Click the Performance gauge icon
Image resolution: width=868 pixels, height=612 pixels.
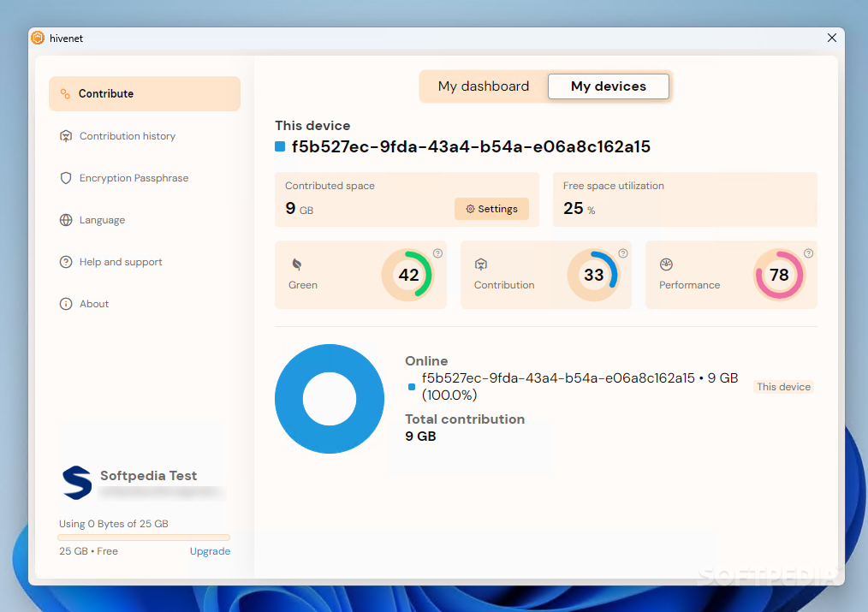click(667, 264)
